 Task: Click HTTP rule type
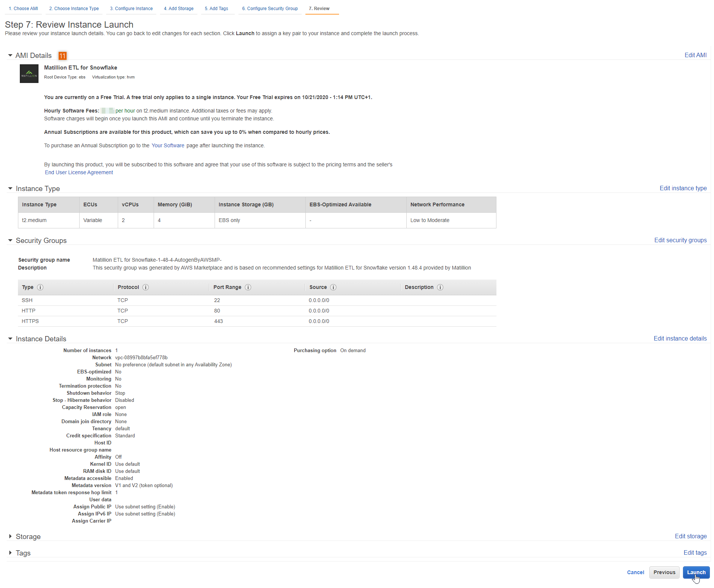pyautogui.click(x=28, y=311)
